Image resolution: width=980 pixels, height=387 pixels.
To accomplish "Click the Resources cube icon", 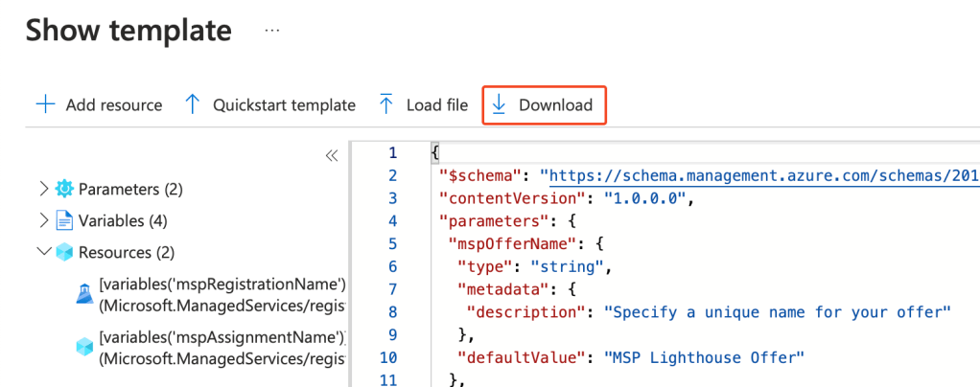I will 64,252.
